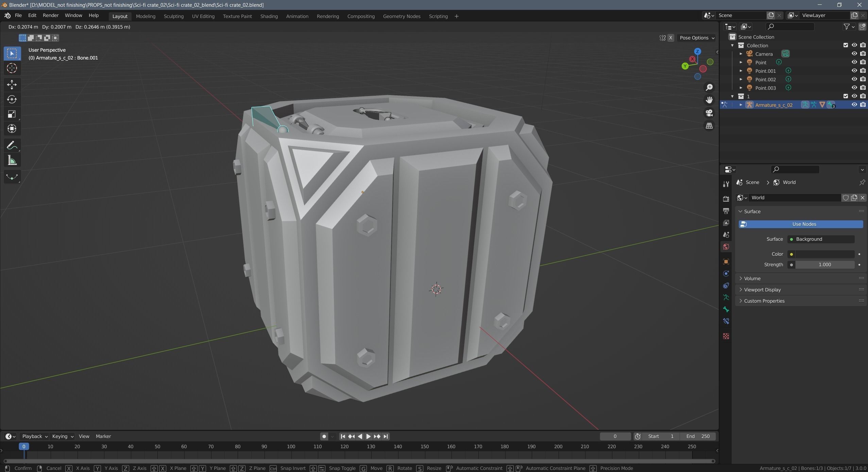The height and width of the screenshot is (472, 868).
Task: Switch to the Shading workspace tab
Action: (x=269, y=16)
